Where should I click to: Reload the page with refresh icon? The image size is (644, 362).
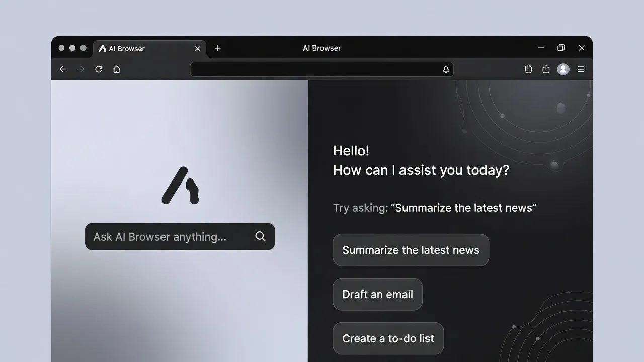point(99,69)
